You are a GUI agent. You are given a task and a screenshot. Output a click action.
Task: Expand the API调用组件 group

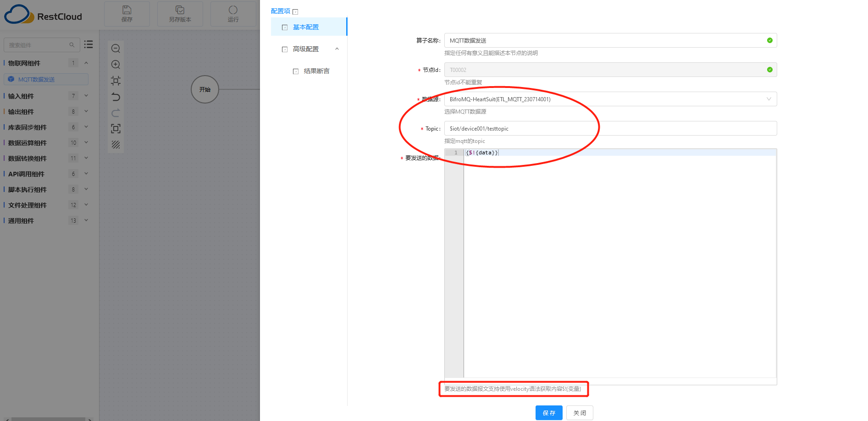(x=86, y=174)
